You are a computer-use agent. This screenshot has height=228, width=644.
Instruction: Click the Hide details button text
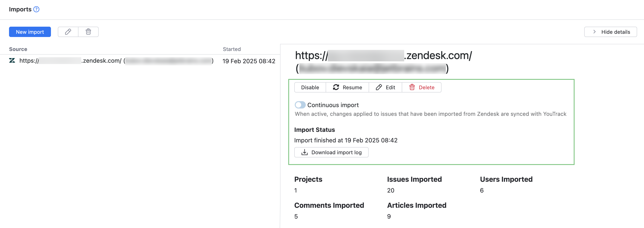[x=615, y=32]
